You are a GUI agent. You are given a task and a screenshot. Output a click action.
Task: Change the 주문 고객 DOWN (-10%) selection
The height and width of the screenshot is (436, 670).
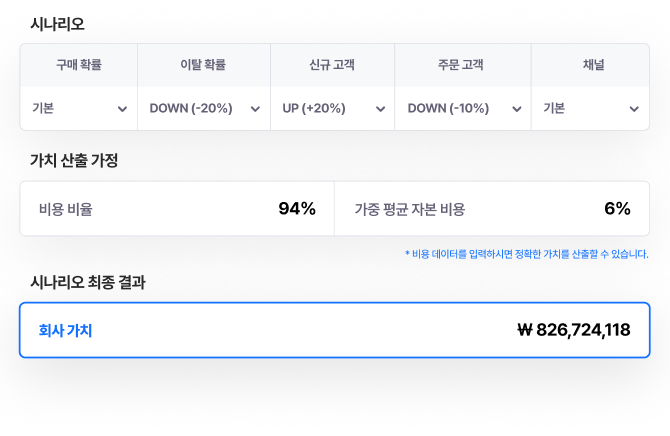463,109
